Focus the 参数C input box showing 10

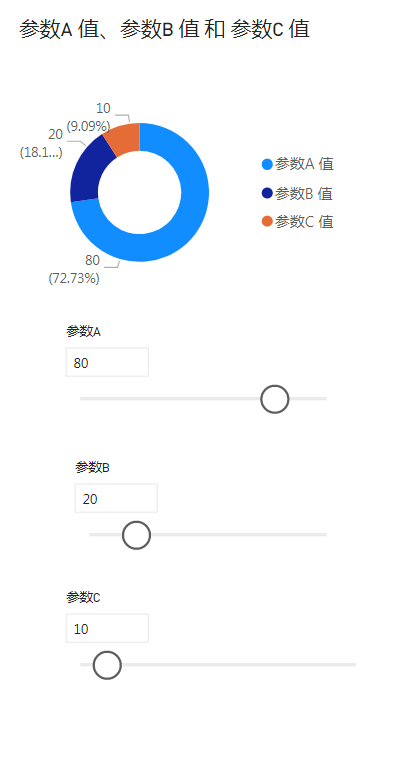(x=107, y=628)
